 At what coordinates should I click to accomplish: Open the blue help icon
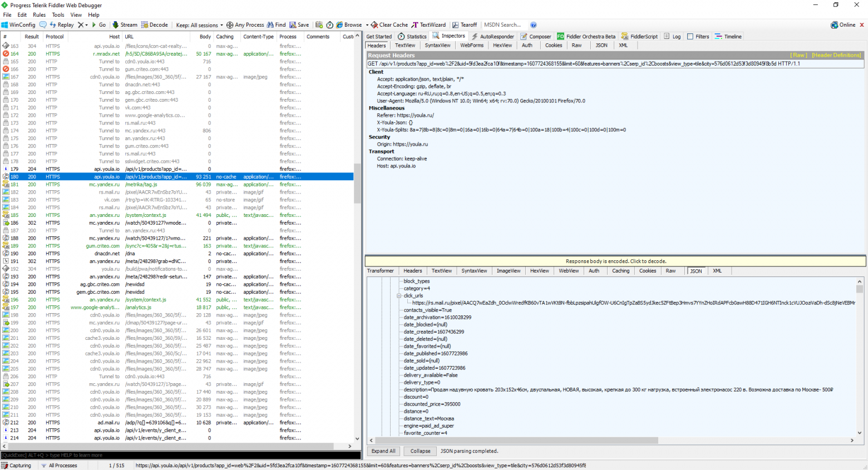[534, 25]
